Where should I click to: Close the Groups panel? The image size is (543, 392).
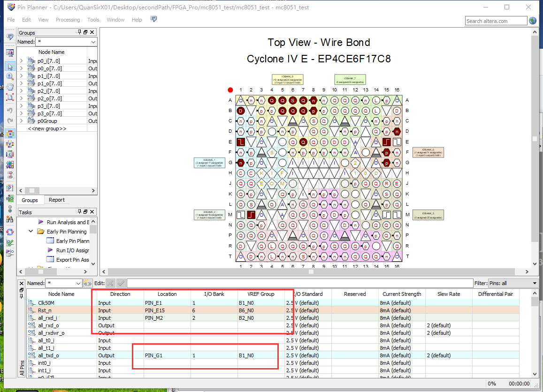pos(92,32)
